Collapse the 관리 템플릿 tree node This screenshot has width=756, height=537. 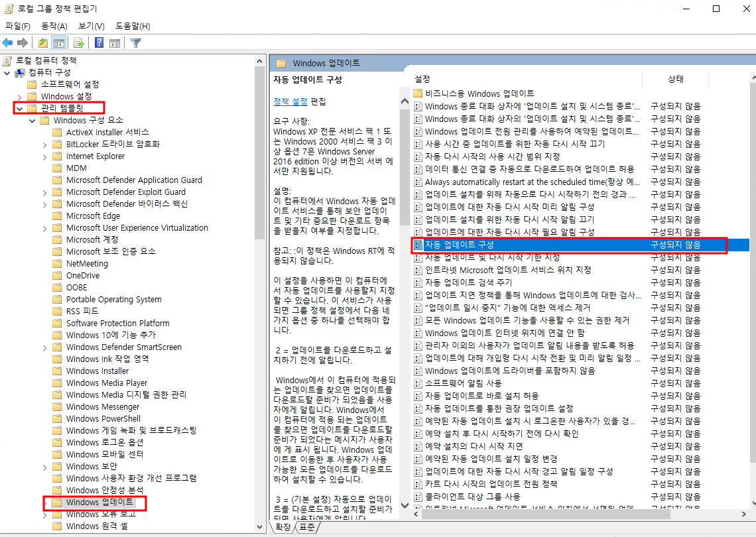(x=19, y=109)
